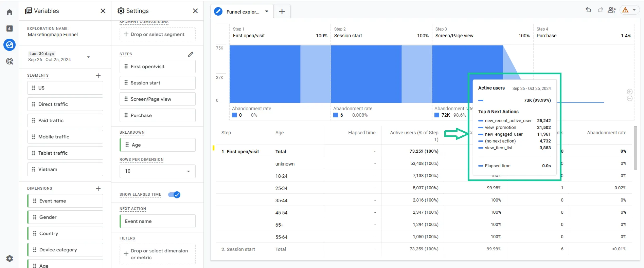This screenshot has width=644, height=268.
Task: Select the Funnel exploration tab
Action: coord(243,12)
